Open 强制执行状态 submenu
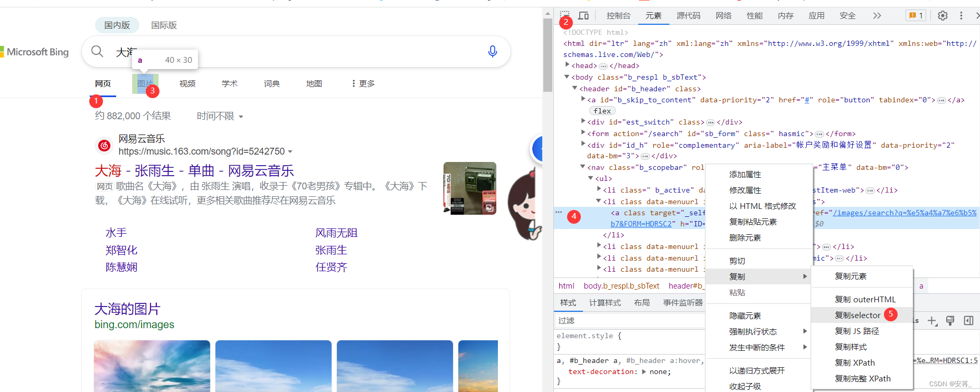Image resolution: width=980 pixels, height=392 pixels. [758, 331]
